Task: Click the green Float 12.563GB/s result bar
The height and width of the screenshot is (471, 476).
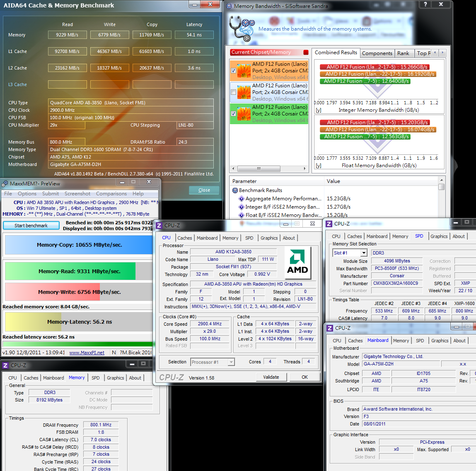Action: pyautogui.click(x=365, y=137)
